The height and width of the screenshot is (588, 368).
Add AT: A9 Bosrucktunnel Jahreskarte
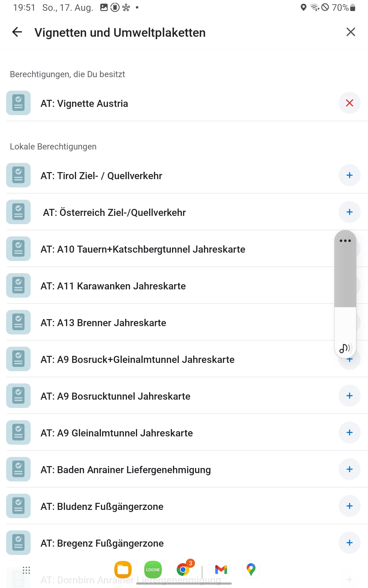[x=349, y=396]
